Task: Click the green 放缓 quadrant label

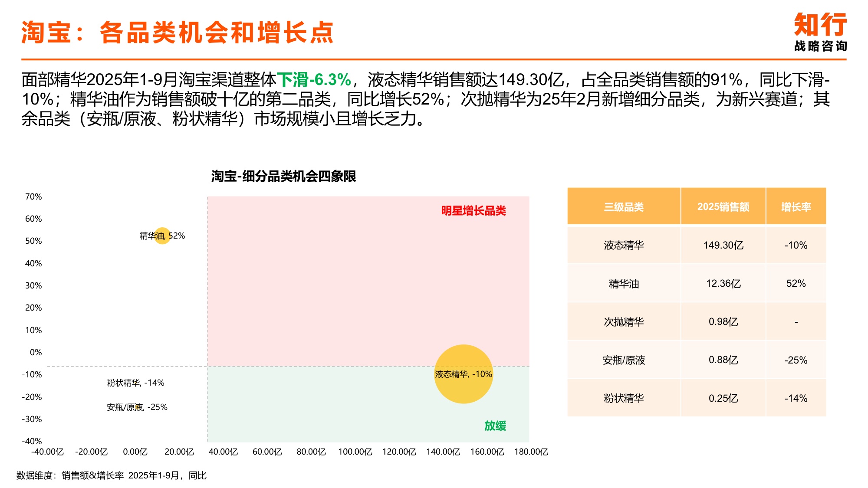Action: coord(495,426)
